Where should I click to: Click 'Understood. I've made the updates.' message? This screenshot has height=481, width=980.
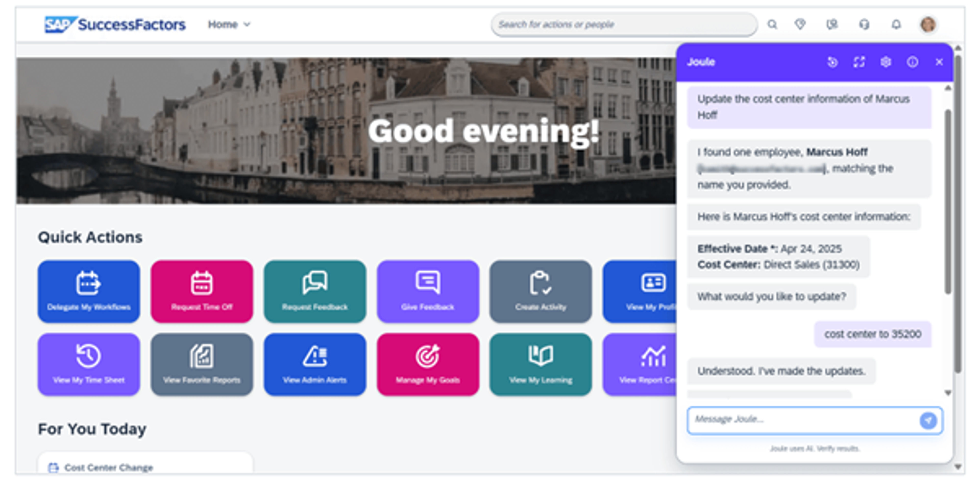click(781, 371)
